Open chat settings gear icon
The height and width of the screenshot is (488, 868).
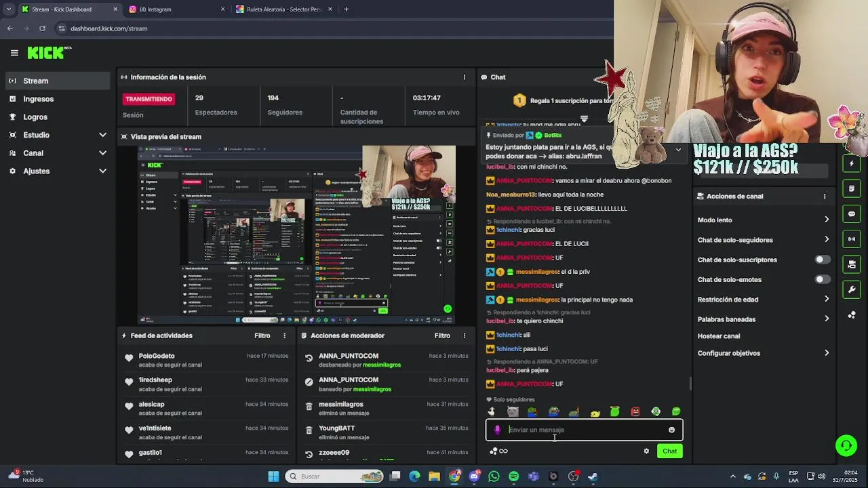646,451
